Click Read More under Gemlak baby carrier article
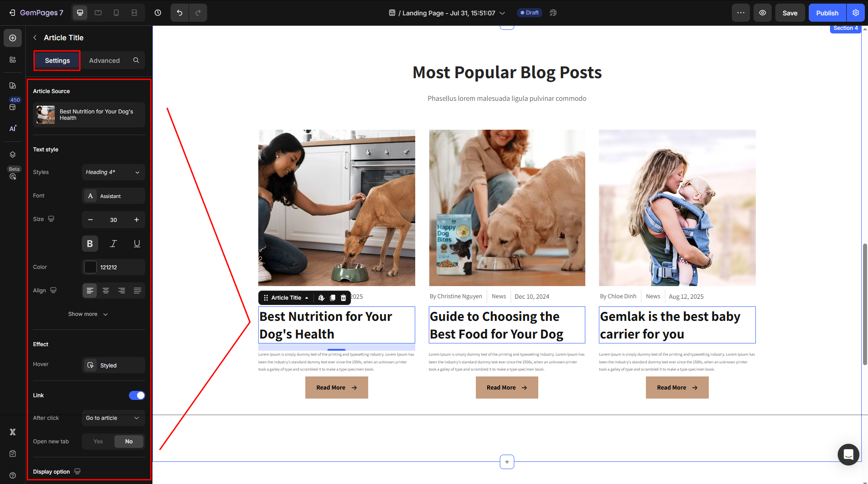The height and width of the screenshot is (484, 868). pyautogui.click(x=677, y=388)
